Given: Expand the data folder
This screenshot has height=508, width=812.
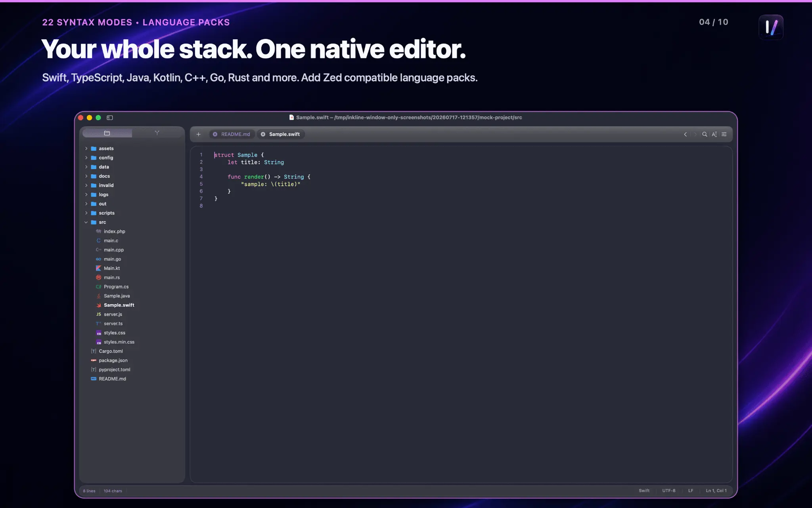Looking at the screenshot, I should 86,167.
